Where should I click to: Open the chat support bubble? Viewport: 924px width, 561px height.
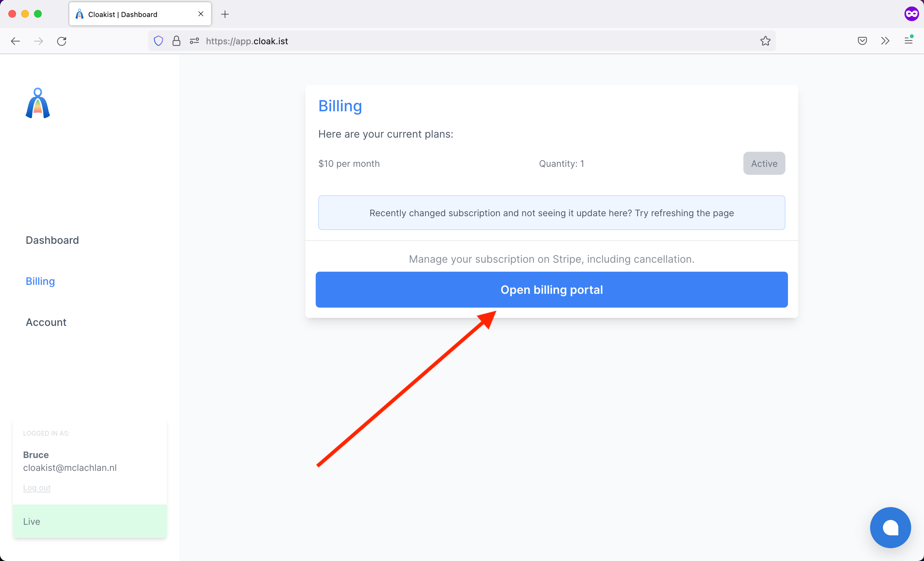click(890, 527)
